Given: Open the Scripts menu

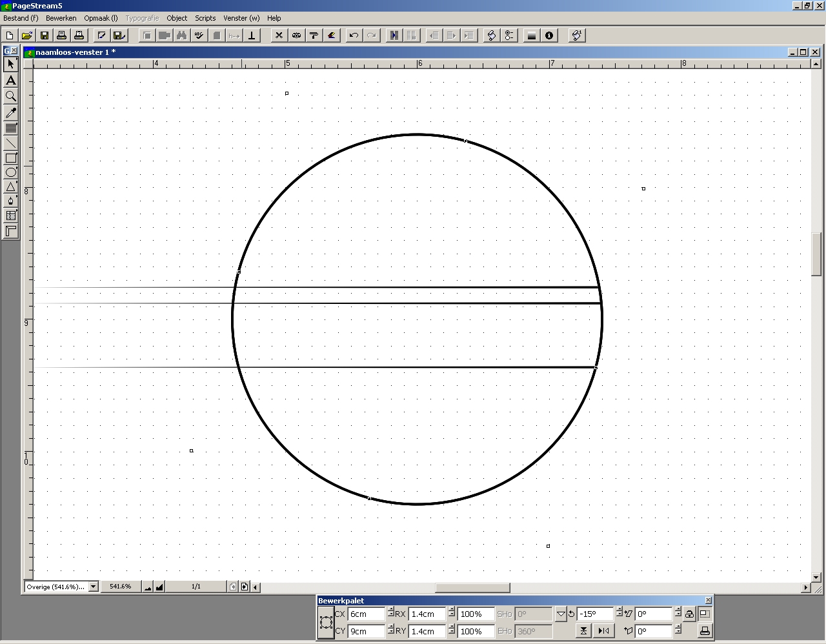Looking at the screenshot, I should click(205, 18).
